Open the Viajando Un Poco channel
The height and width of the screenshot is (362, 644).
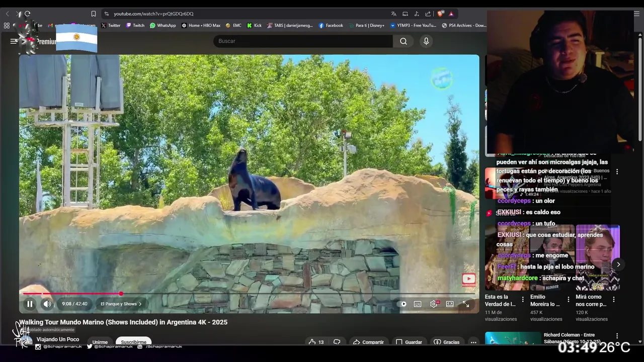(x=58, y=339)
